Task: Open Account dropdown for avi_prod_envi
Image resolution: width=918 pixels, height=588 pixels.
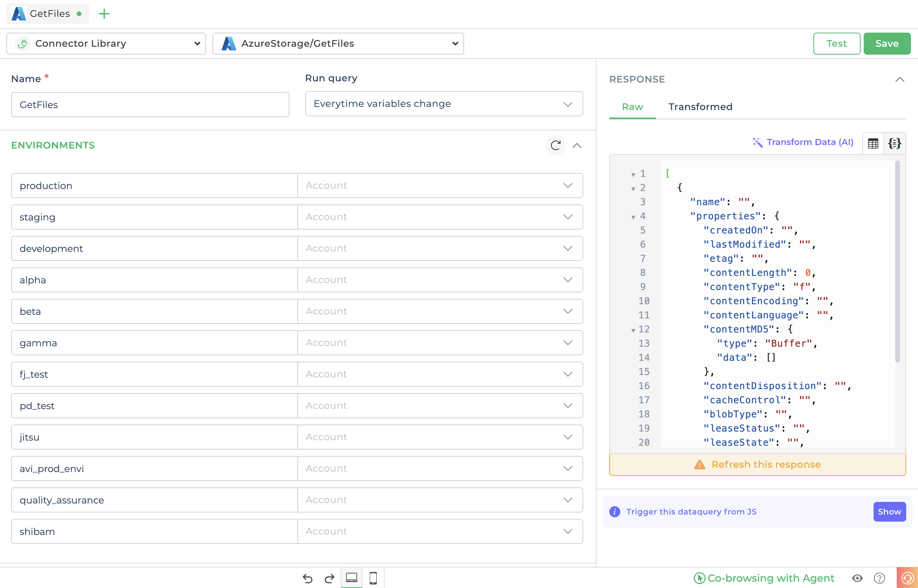Action: [440, 469]
